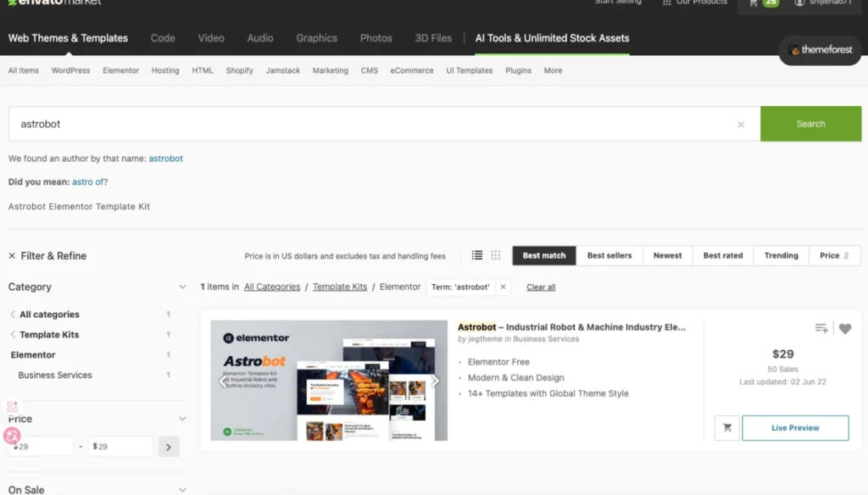Image resolution: width=868 pixels, height=495 pixels.
Task: Click the Clear all link
Action: tap(541, 286)
